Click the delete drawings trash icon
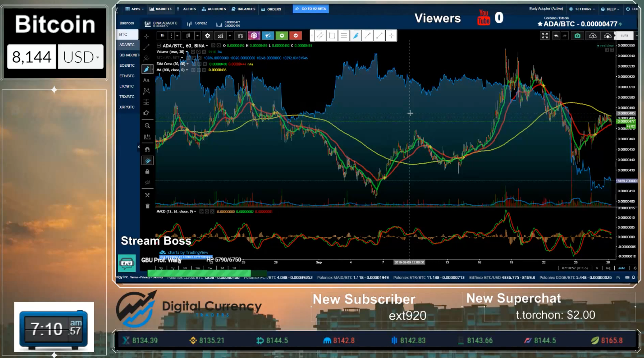This screenshot has width=644, height=358. tap(147, 206)
